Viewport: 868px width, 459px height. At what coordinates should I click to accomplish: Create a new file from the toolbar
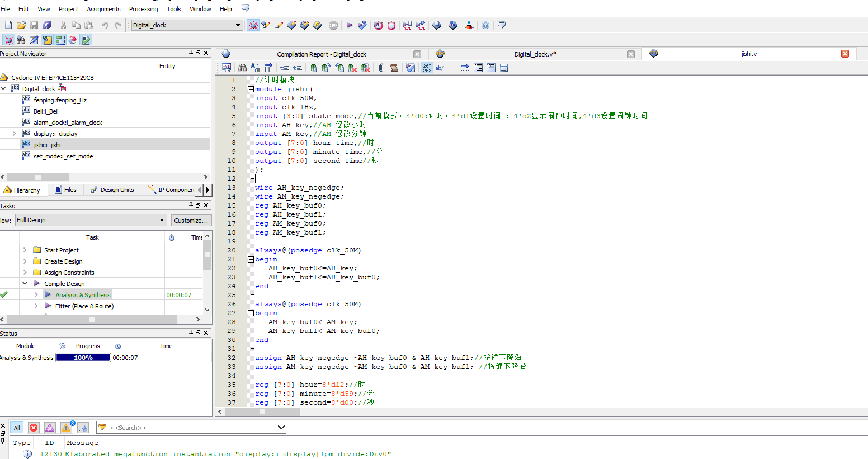tap(8, 25)
